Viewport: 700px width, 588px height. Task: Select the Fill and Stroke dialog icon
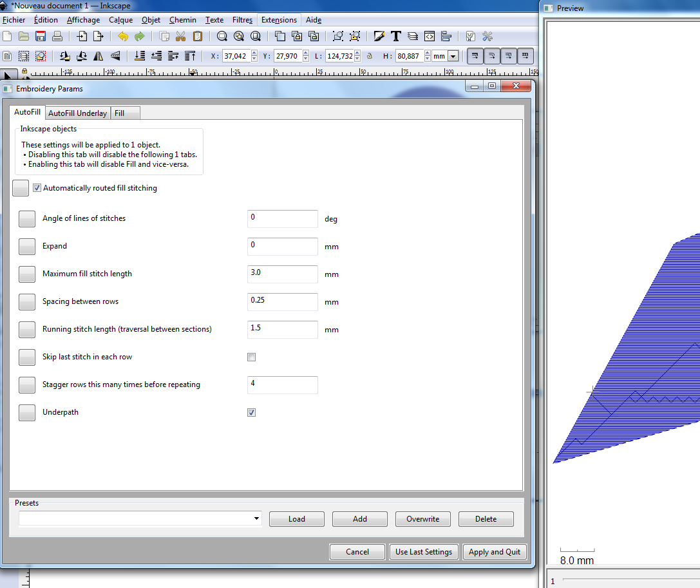tap(379, 36)
